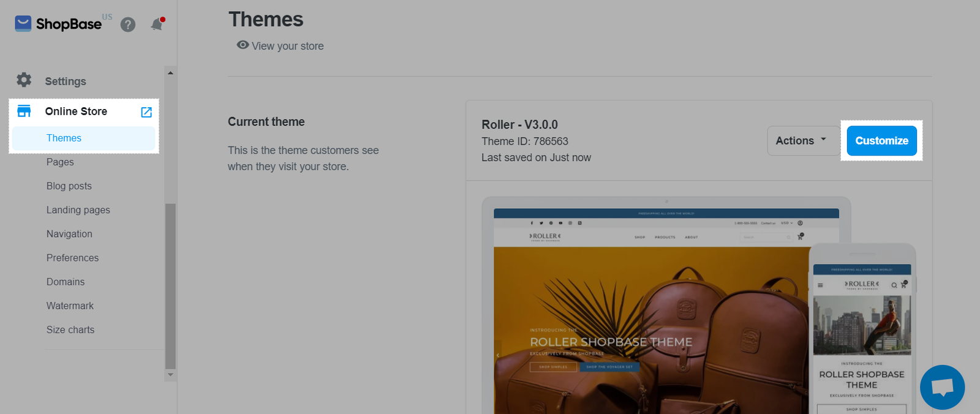The image size is (980, 414).
Task: Open Settings in the sidebar
Action: [x=66, y=81]
